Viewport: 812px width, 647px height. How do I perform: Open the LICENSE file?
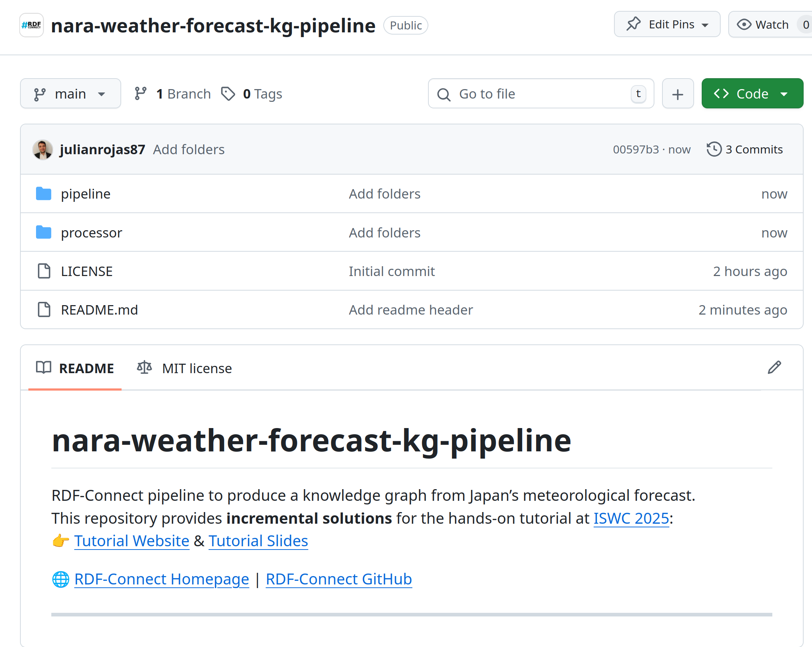(x=87, y=271)
